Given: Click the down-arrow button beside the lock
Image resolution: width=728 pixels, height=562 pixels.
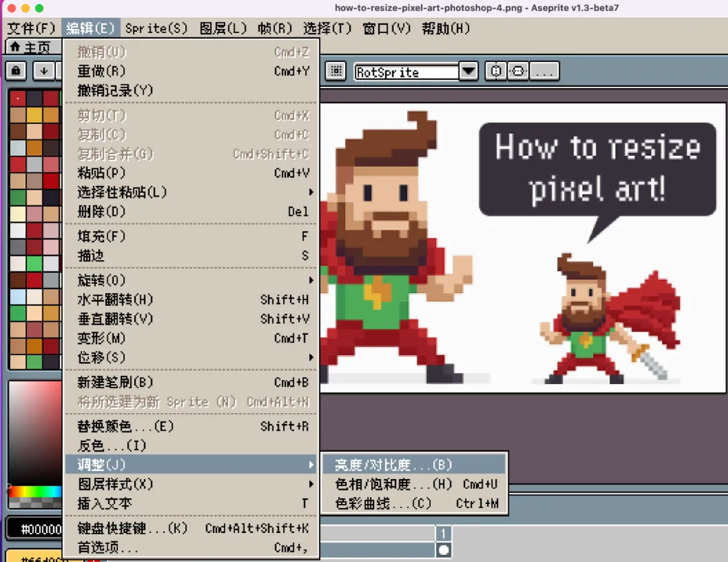Looking at the screenshot, I should click(x=44, y=71).
